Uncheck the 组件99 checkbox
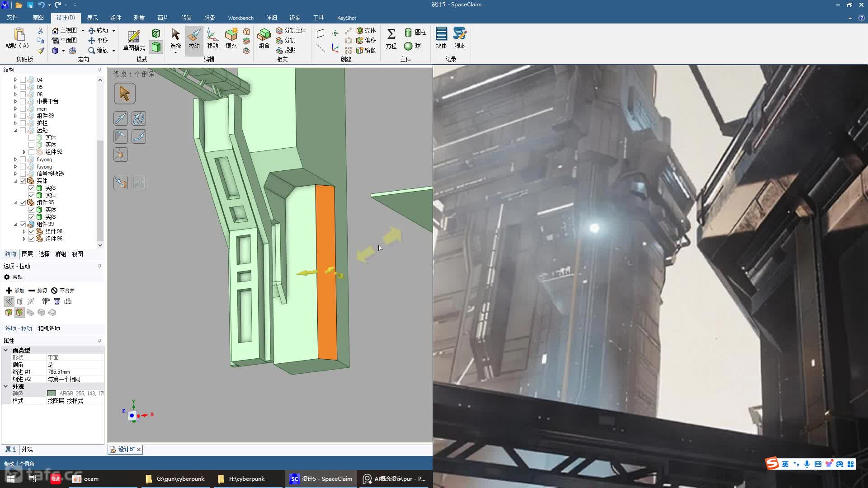 pyautogui.click(x=23, y=224)
